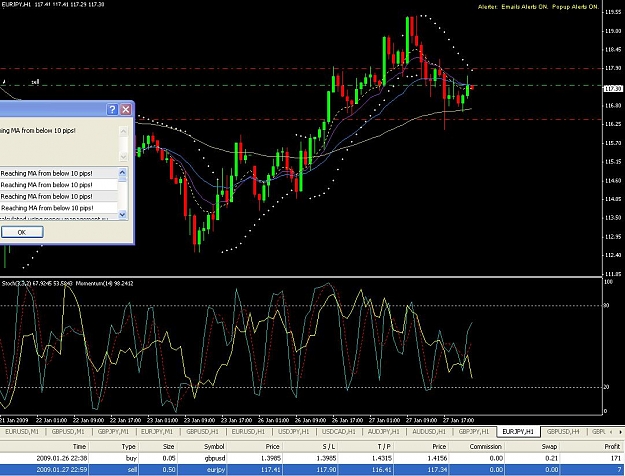Select the EURUSD,H1 chart tab

tap(248, 432)
